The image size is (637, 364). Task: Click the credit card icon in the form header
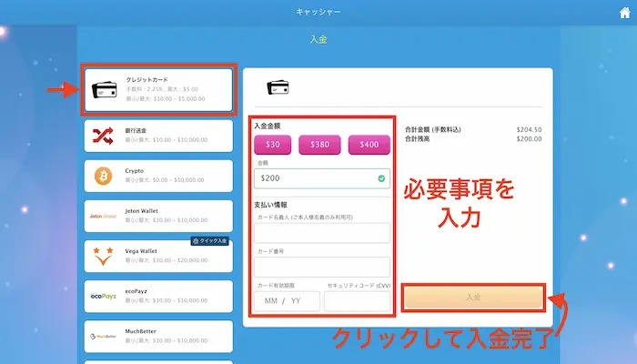[x=278, y=87]
